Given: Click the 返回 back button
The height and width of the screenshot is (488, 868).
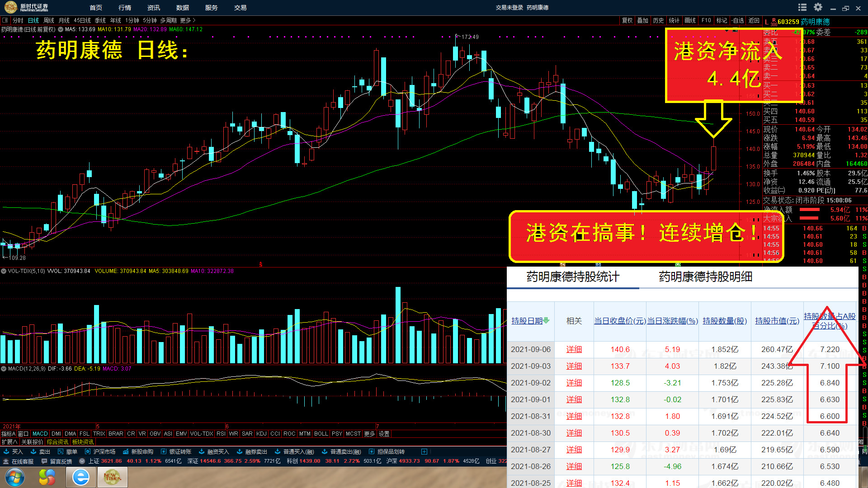Looking at the screenshot, I should click(x=754, y=20).
